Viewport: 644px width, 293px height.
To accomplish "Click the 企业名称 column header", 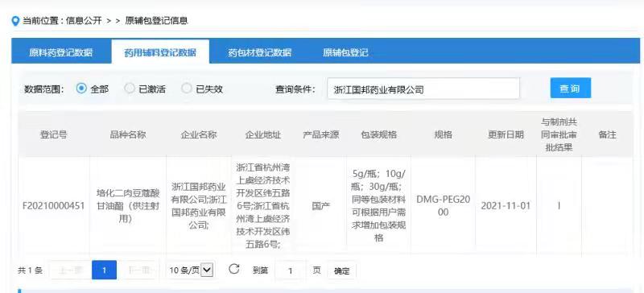I will [199, 134].
